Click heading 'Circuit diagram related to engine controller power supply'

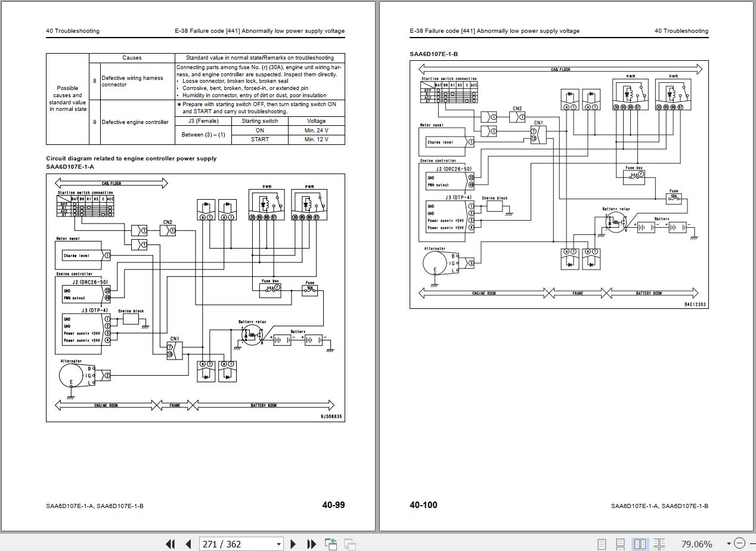pyautogui.click(x=131, y=159)
